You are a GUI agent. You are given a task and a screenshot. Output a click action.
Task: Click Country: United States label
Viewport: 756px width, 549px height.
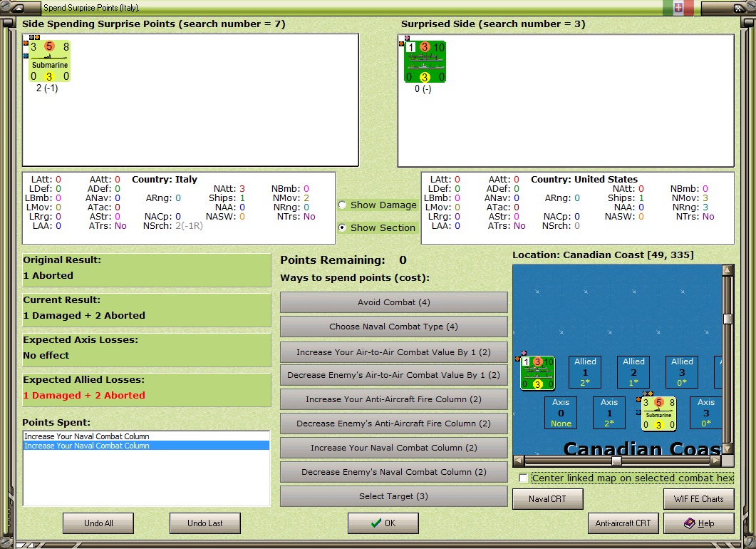tap(584, 179)
